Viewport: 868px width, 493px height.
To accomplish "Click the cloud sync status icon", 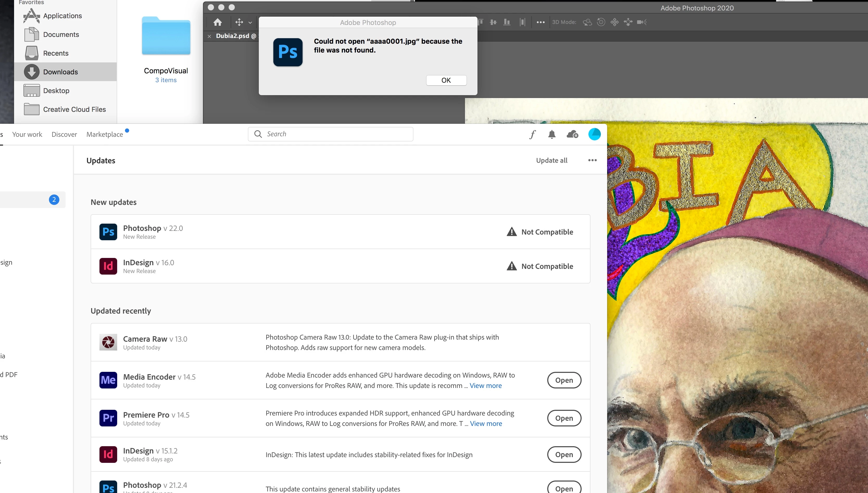I will (572, 134).
